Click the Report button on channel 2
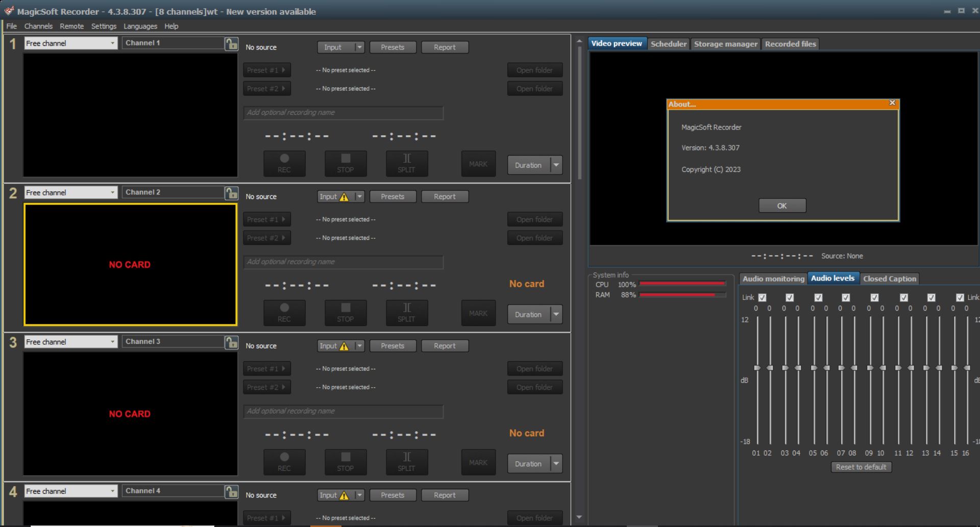 (x=445, y=196)
